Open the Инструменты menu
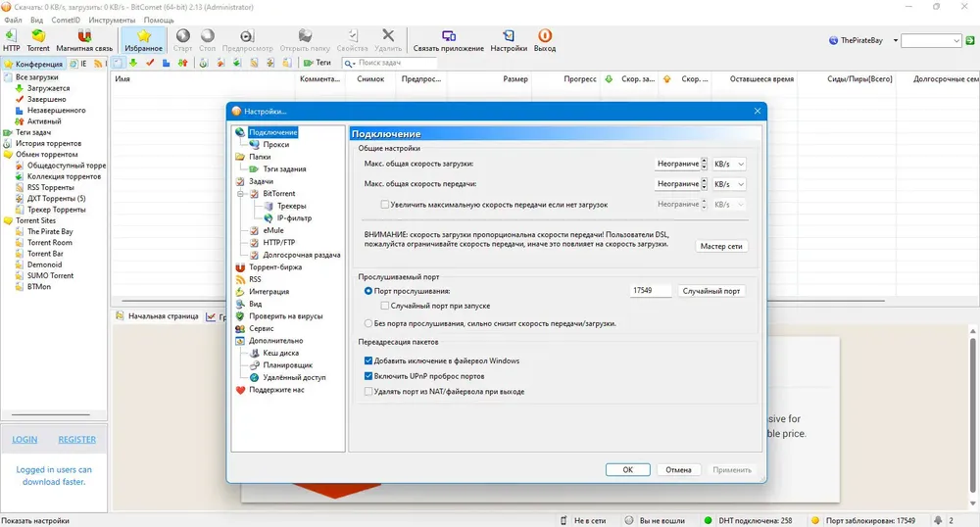Image resolution: width=980 pixels, height=527 pixels. (x=112, y=20)
